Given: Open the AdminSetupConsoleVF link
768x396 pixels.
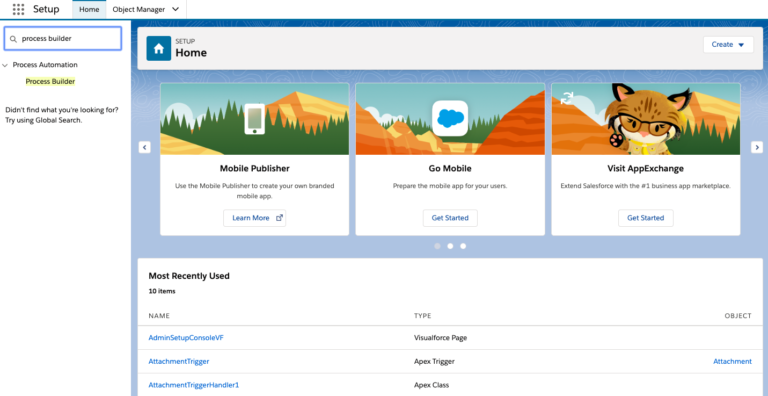Looking at the screenshot, I should pyautogui.click(x=186, y=338).
